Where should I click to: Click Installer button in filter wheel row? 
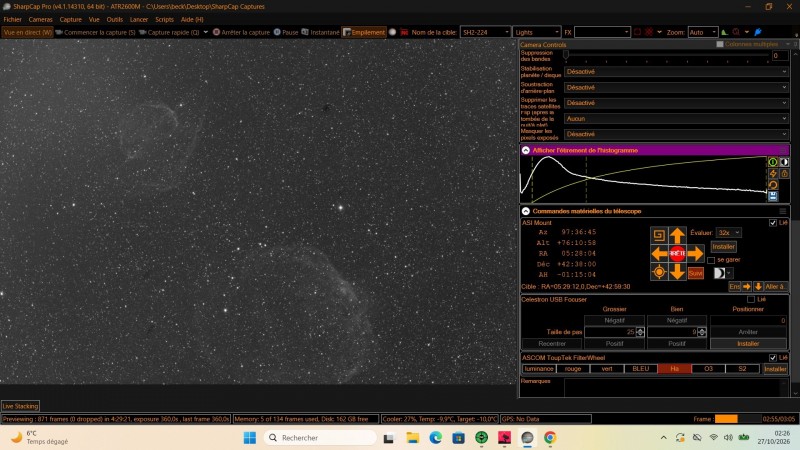[x=775, y=369]
